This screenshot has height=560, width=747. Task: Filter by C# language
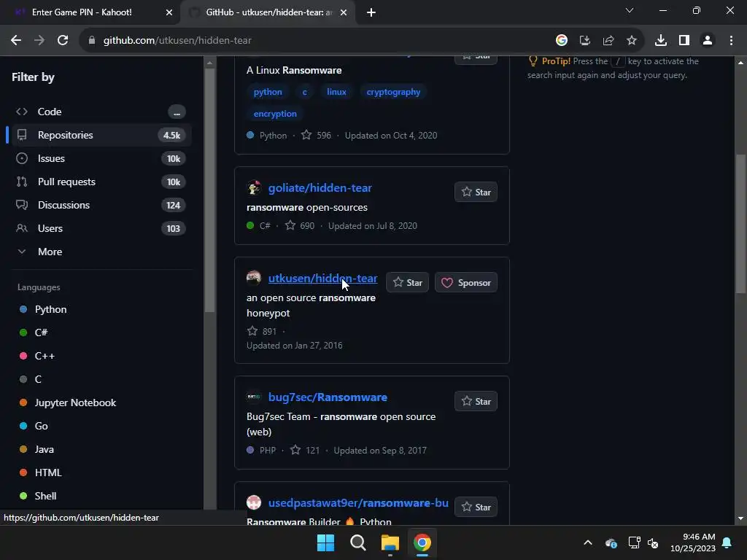41,332
